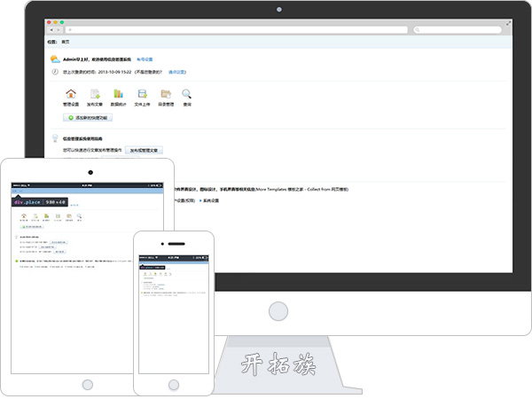This screenshot has width=532, height=399.
Task: Open 发布文章 document icon on the monitor
Action: (95, 94)
